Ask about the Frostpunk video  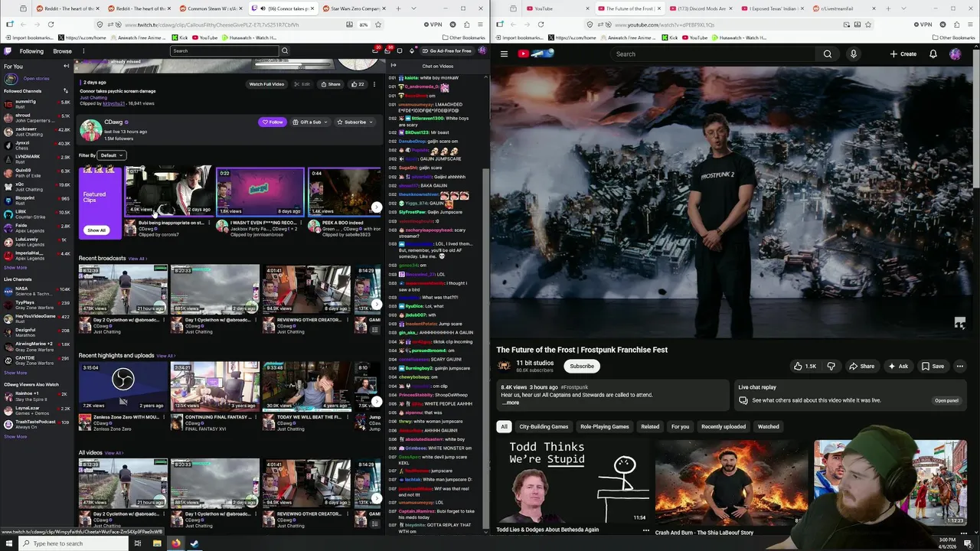[898, 367]
